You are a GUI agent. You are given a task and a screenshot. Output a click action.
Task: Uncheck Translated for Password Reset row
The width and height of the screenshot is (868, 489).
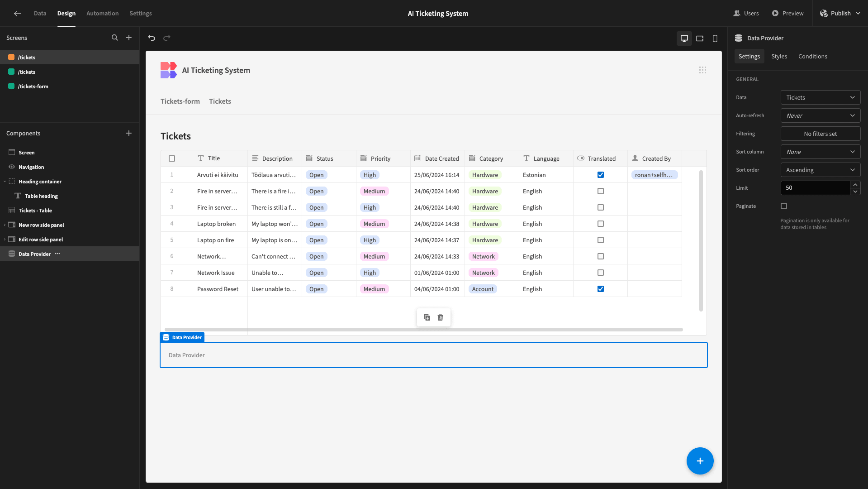[601, 289]
